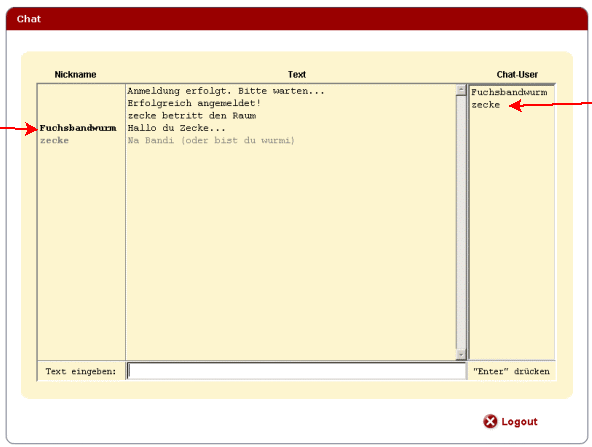Click the red Logout X icon
This screenshot has width=592, height=447.
click(490, 421)
